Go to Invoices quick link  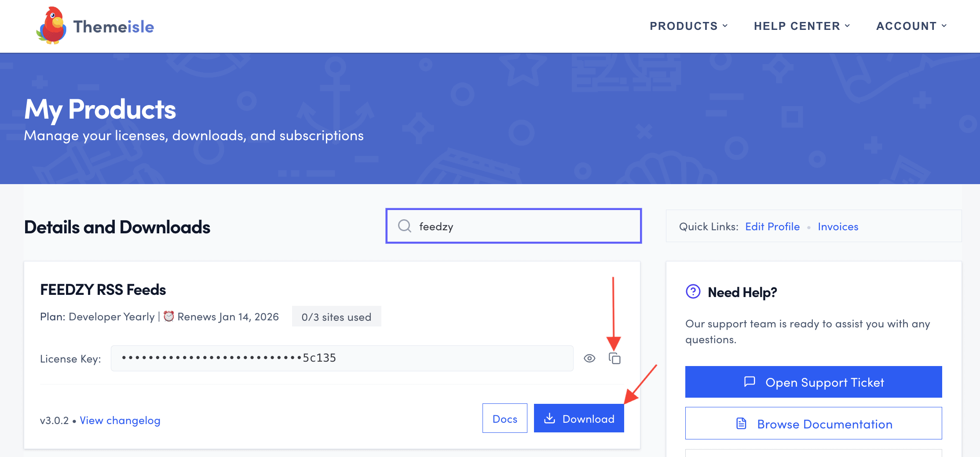[837, 227]
